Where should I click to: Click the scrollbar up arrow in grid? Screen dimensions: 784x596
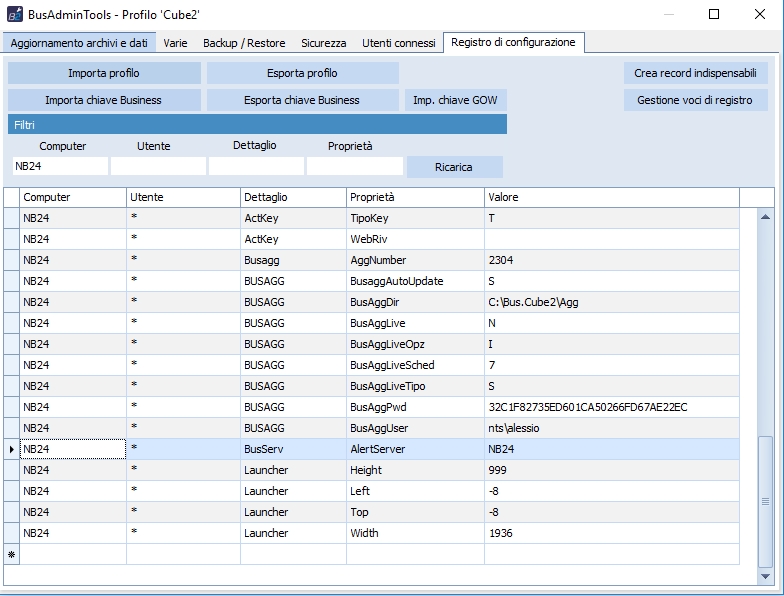pyautogui.click(x=766, y=216)
